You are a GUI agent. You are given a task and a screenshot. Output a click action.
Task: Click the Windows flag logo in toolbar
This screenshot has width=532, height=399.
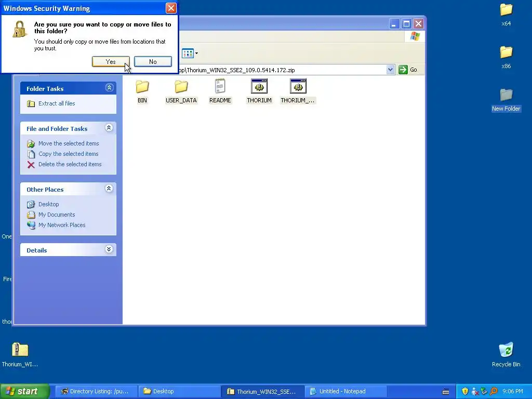tap(415, 36)
